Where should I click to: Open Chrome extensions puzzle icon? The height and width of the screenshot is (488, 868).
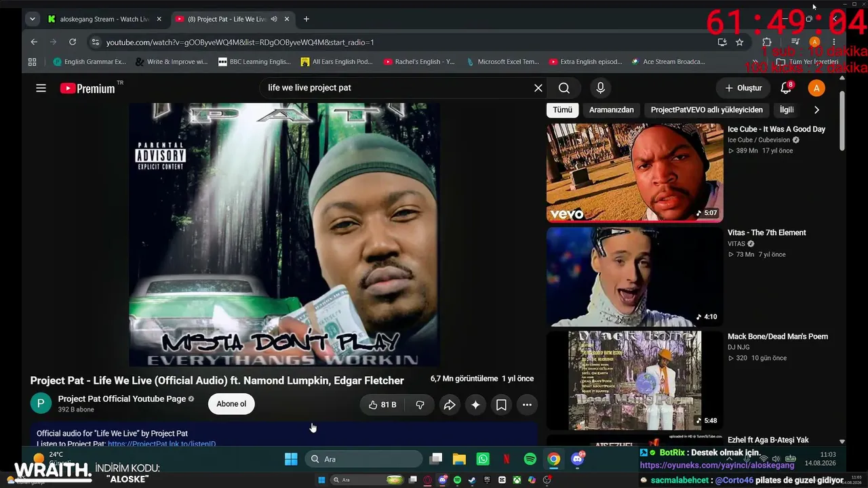[x=767, y=42]
